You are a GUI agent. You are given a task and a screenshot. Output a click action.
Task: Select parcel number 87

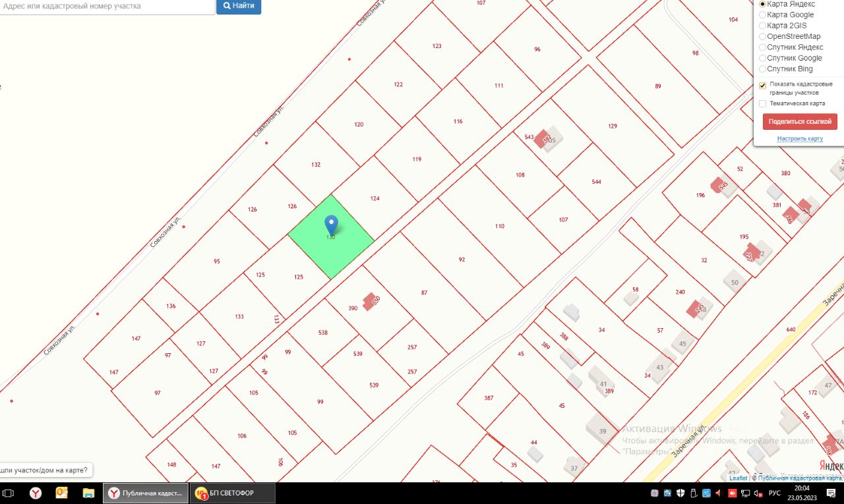[424, 293]
